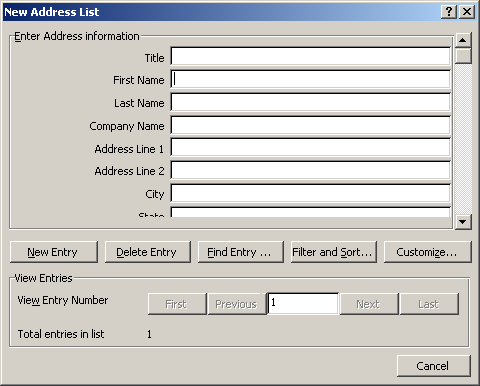Image resolution: width=480 pixels, height=386 pixels.
Task: Open Customize address list fields
Action: click(x=428, y=252)
